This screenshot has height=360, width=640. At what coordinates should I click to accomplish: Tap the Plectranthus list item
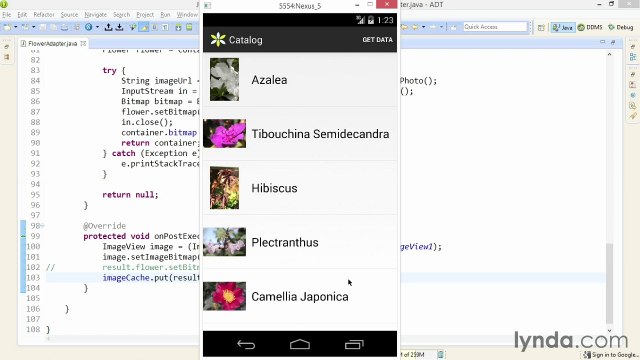coord(300,242)
